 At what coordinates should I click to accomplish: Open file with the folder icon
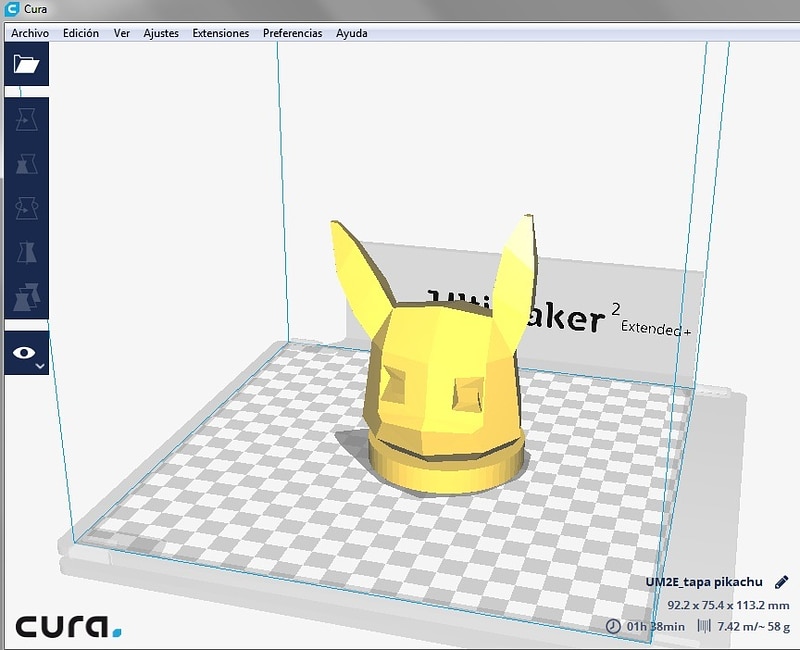(x=27, y=64)
